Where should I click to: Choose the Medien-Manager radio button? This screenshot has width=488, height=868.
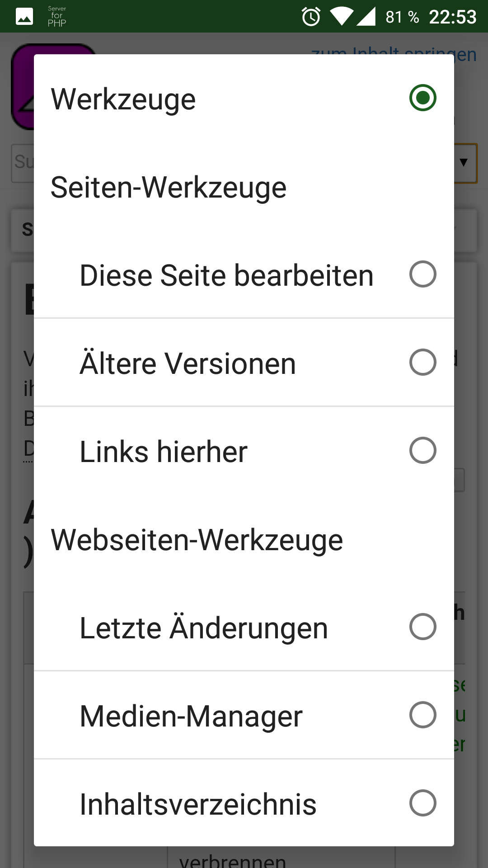click(422, 715)
